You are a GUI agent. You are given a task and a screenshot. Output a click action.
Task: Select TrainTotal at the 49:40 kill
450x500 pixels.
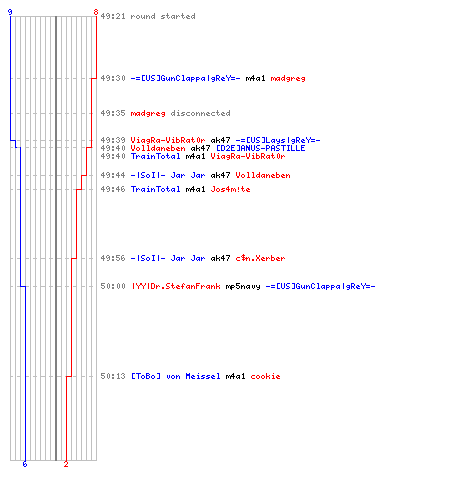click(155, 156)
